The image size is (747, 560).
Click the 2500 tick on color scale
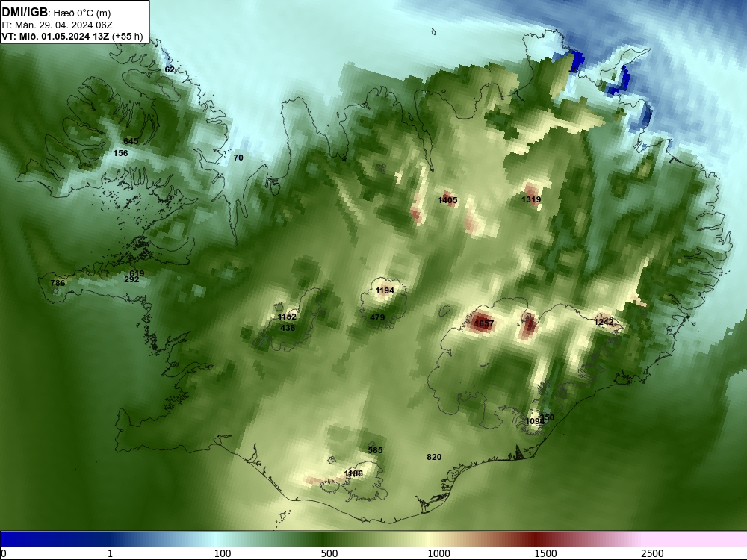click(652, 553)
